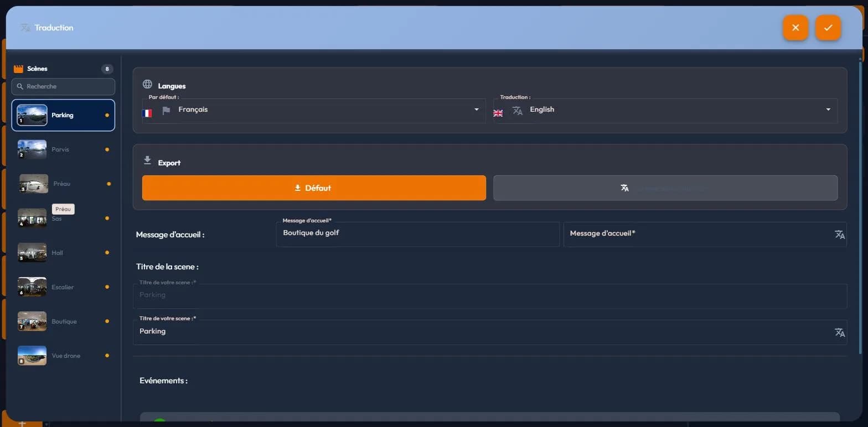Screen dimensions: 868x427
Task: Select the Parvis scene
Action: tap(63, 149)
